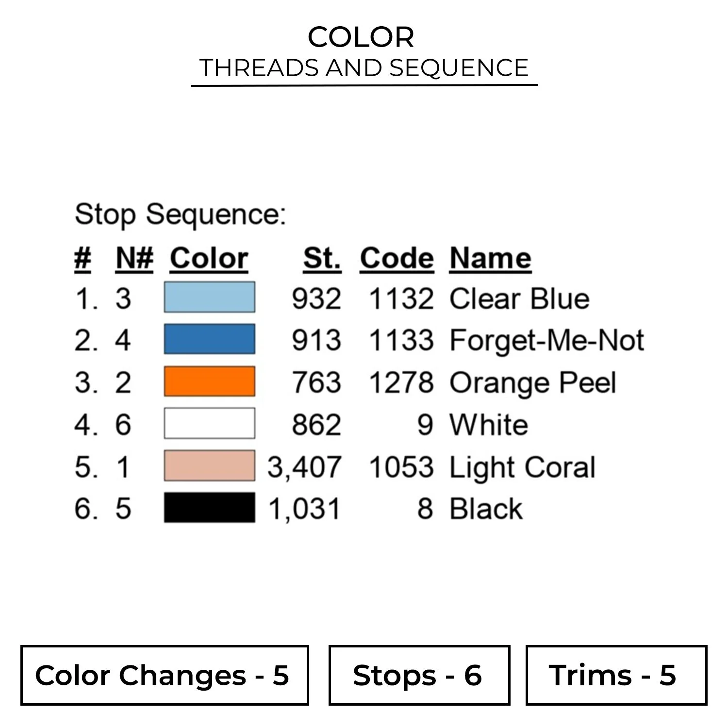This screenshot has height=728, width=728.
Task: Select the Forget-Me-Not blue swatch
Action: coord(209,339)
